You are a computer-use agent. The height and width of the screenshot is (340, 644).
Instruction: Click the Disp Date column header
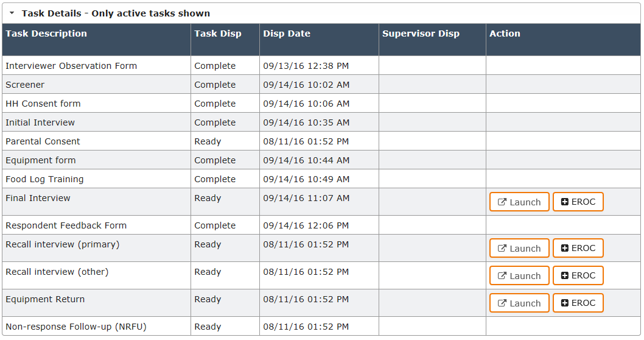click(287, 34)
